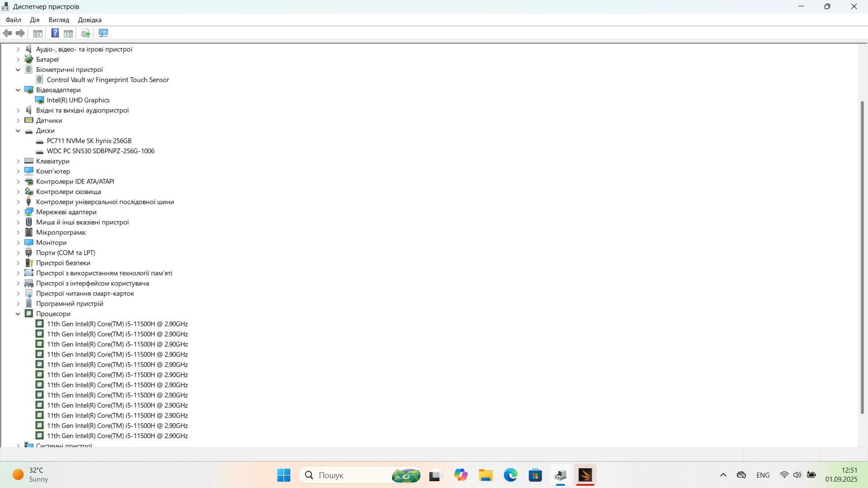This screenshot has height=488, width=868.
Task: Click the Процесори chip icon
Action: coord(29,313)
